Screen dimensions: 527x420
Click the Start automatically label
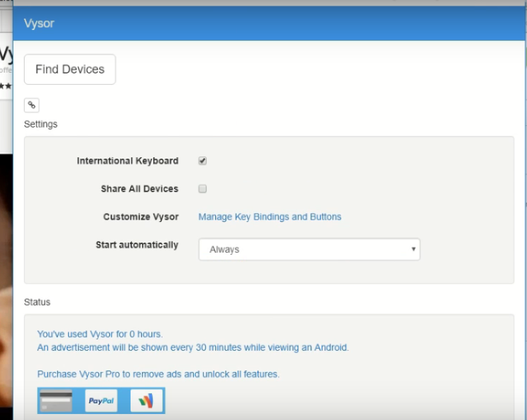click(137, 245)
